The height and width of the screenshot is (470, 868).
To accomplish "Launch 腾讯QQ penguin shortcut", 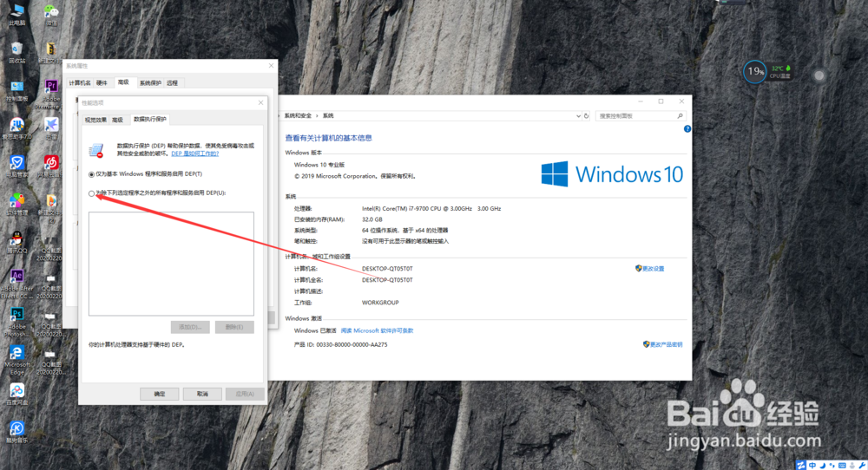I will click(16, 242).
